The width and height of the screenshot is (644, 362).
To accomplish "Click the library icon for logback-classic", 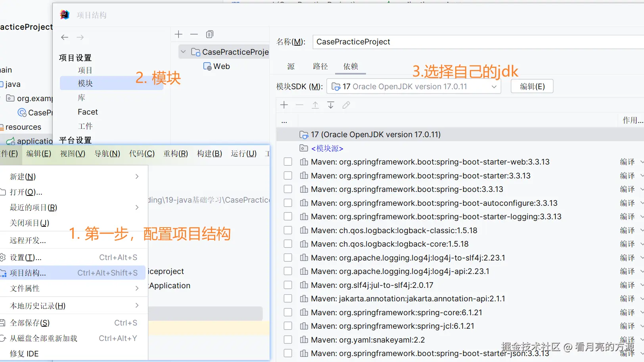I will pyautogui.click(x=304, y=230).
